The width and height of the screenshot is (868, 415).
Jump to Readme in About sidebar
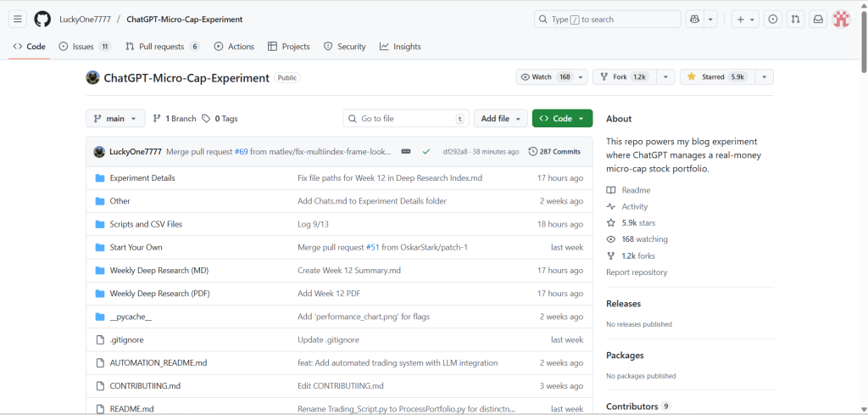(628, 190)
